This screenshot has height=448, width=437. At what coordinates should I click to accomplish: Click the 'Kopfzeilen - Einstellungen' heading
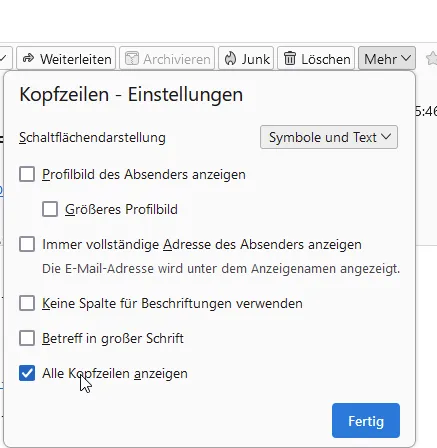coord(131,95)
